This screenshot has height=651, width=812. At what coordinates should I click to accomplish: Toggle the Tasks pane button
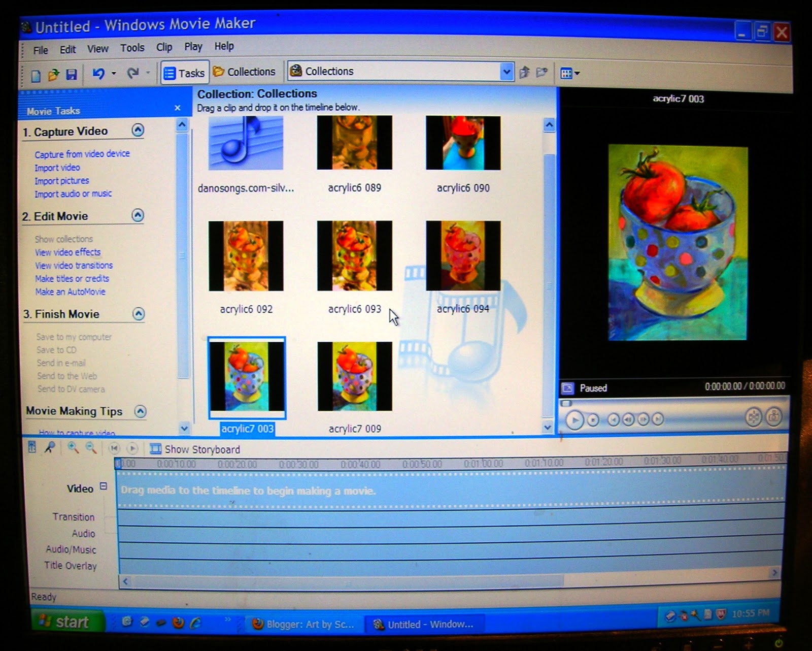point(184,73)
